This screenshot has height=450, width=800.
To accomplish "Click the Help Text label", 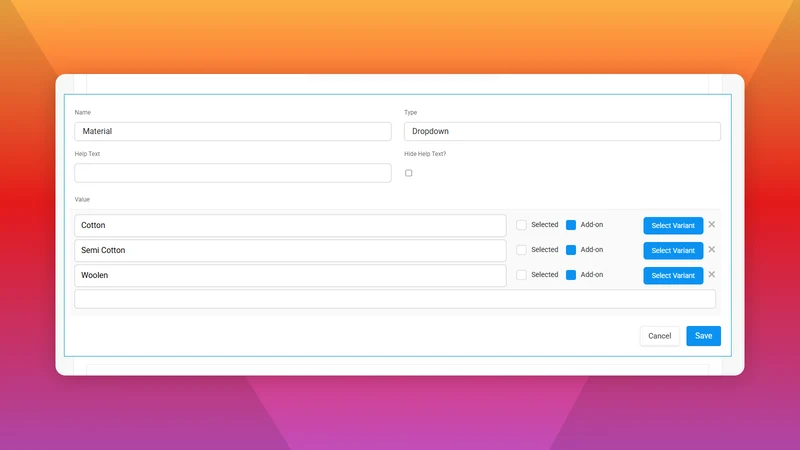I will tap(87, 154).
